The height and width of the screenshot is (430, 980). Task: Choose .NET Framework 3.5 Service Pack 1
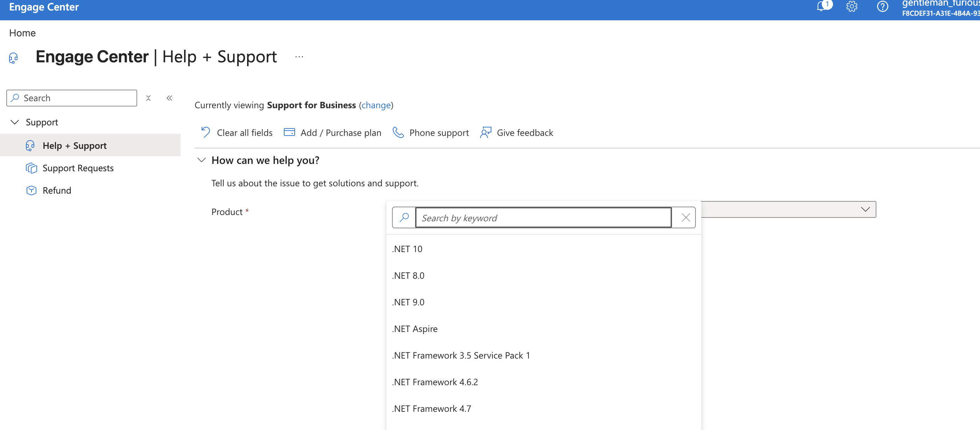click(x=544, y=355)
